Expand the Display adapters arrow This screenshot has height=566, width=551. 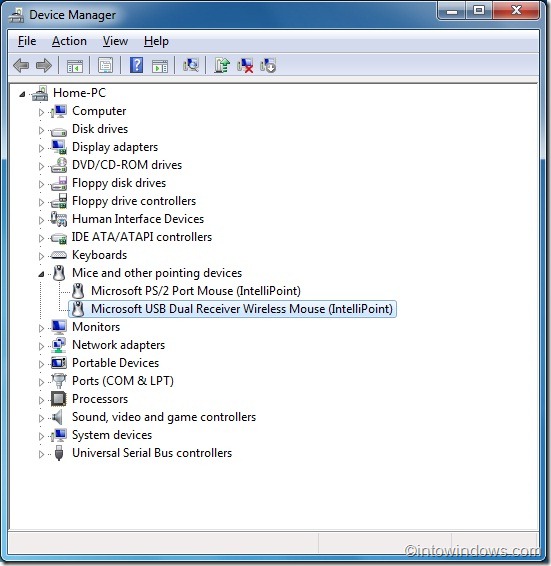pyautogui.click(x=41, y=148)
